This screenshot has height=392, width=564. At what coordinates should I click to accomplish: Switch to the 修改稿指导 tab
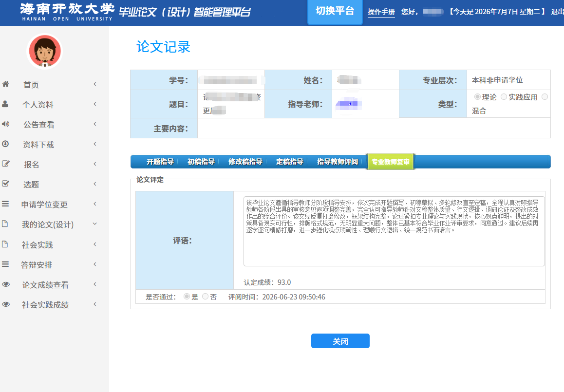pyautogui.click(x=245, y=162)
